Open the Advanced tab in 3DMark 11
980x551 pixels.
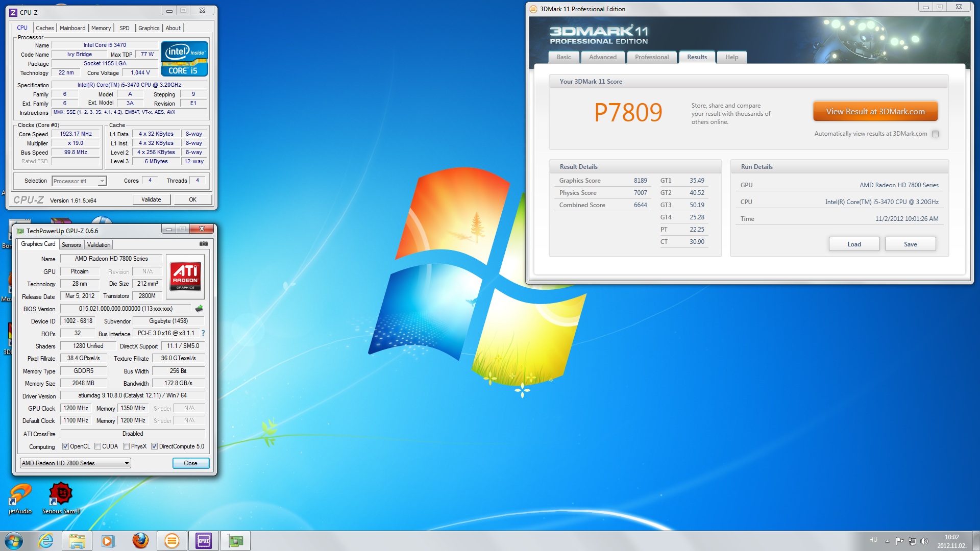[603, 57]
